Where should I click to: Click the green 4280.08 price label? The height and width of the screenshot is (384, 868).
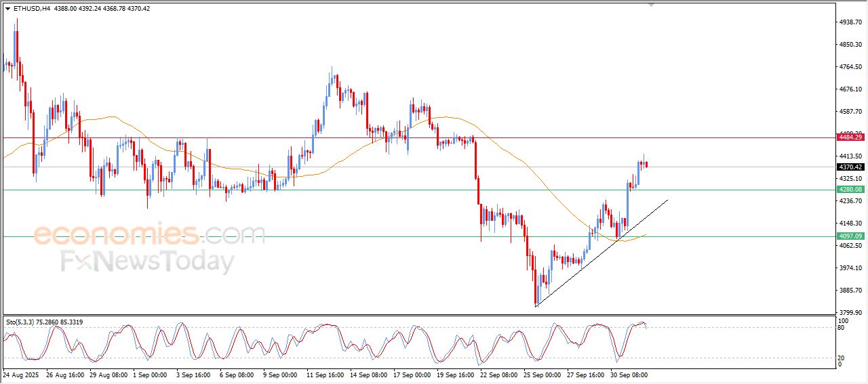tap(850, 190)
